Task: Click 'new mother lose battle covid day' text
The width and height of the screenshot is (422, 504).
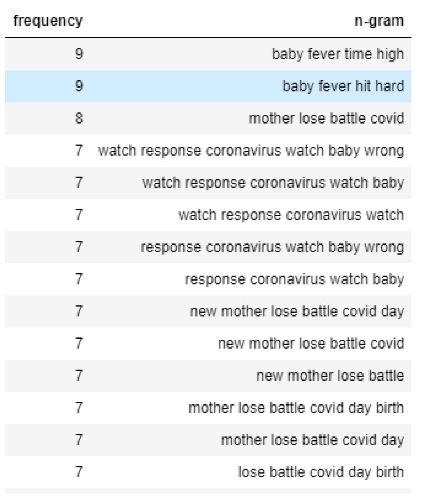Action: [x=297, y=312]
